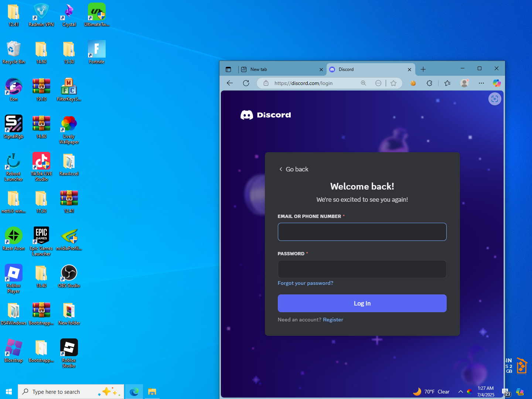Click the Log In button
Screen dimensions: 532x399
(x=362, y=303)
